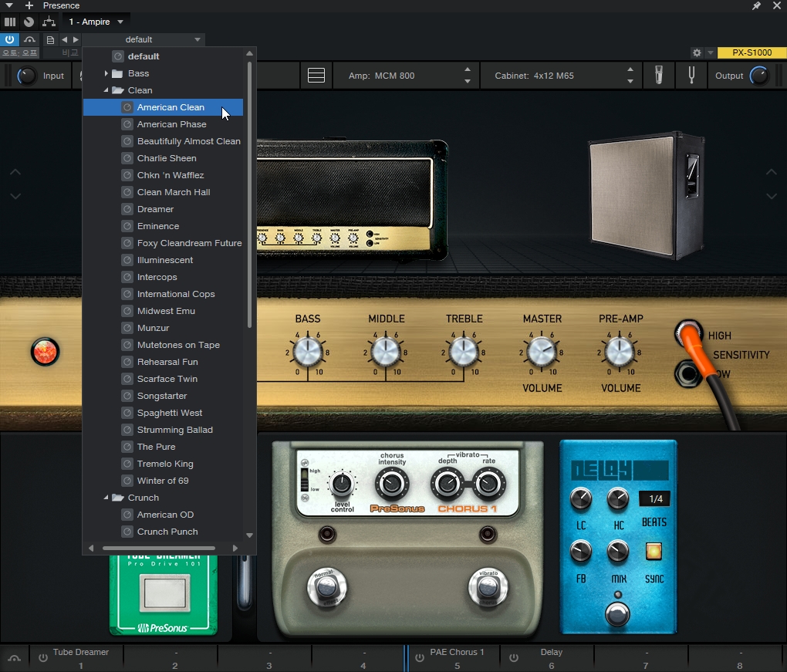Select the American Phase preset
This screenshot has width=787, height=672.
point(163,124)
